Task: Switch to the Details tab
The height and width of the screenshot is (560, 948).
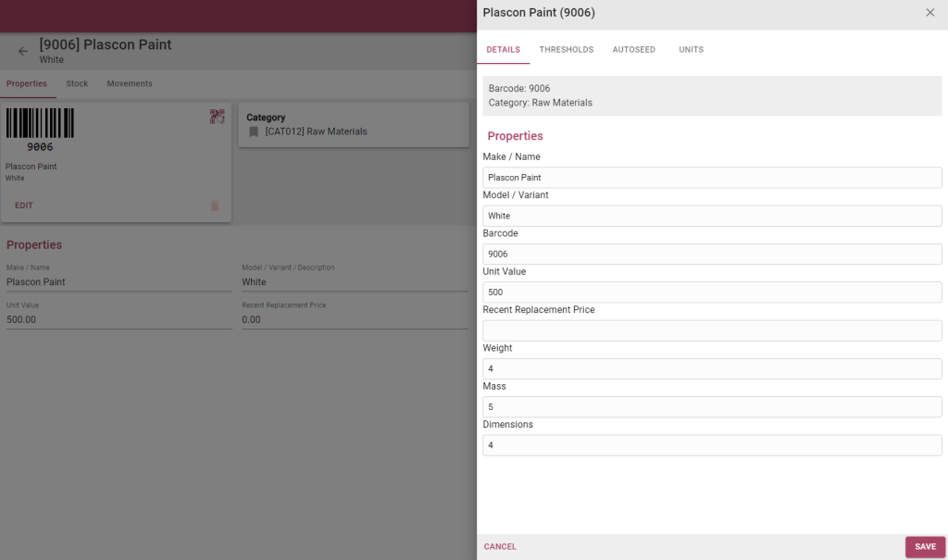Action: (x=503, y=50)
